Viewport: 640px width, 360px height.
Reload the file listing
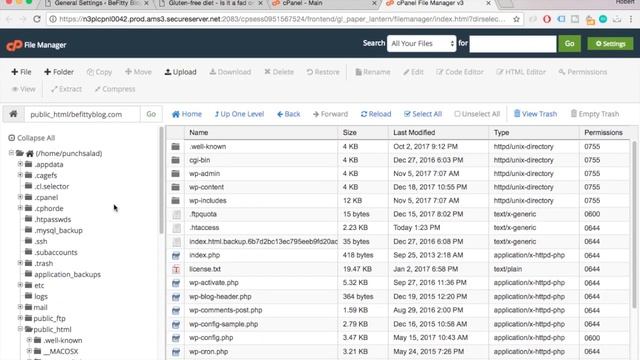pos(376,114)
